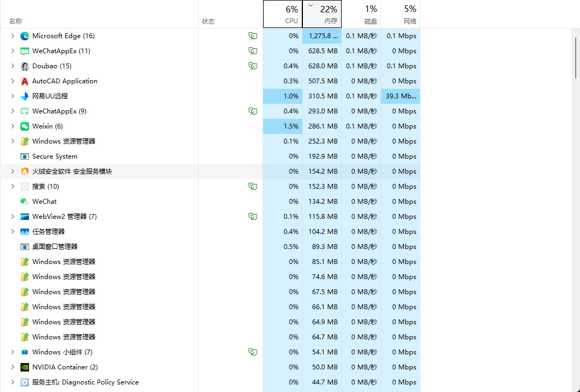Click the NVIDIA Container icon
The image size is (580, 392).
point(25,367)
